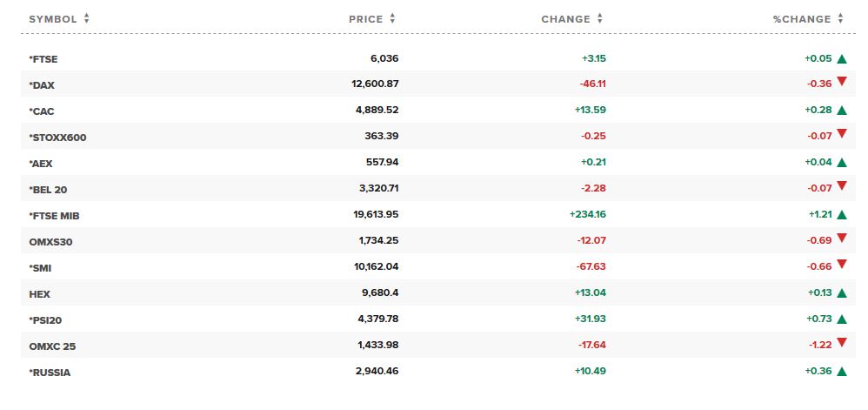Open the *BEL 20 symbol link
Screen dimensions: 868x410
coord(48,190)
